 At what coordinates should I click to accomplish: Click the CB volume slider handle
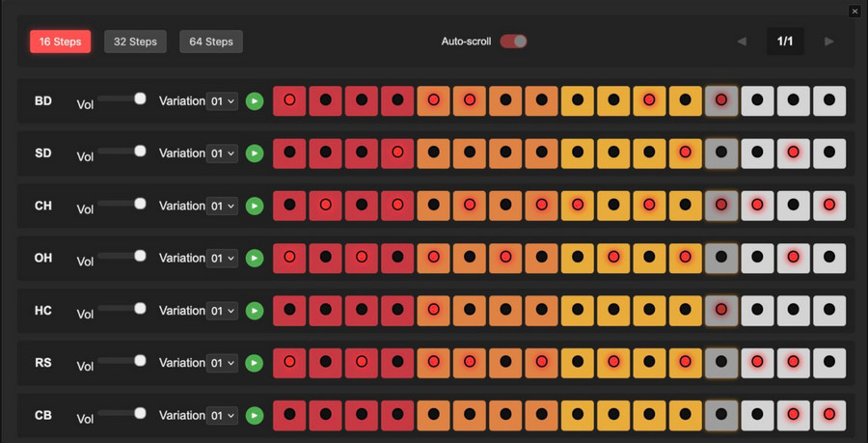(140, 413)
